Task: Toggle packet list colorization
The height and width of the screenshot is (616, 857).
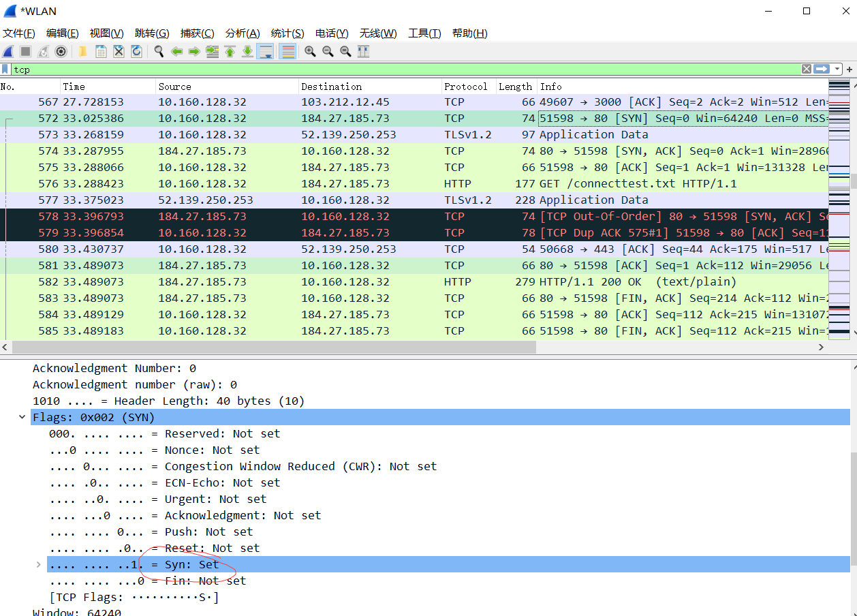Action: coord(287,51)
